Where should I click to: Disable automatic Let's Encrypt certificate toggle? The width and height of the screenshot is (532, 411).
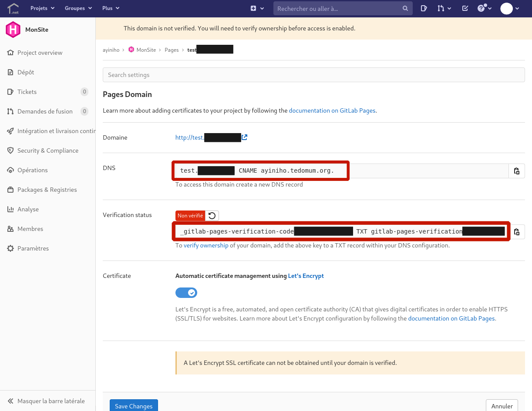(186, 293)
